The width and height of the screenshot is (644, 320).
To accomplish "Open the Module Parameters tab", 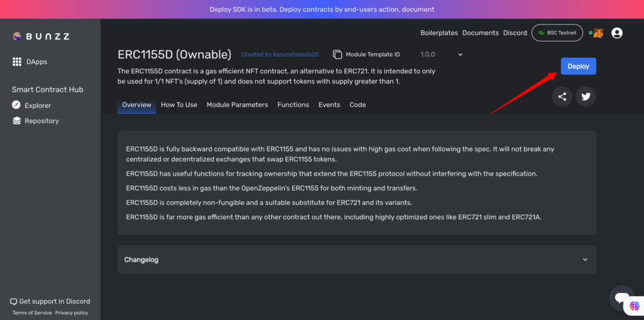I will [x=237, y=105].
